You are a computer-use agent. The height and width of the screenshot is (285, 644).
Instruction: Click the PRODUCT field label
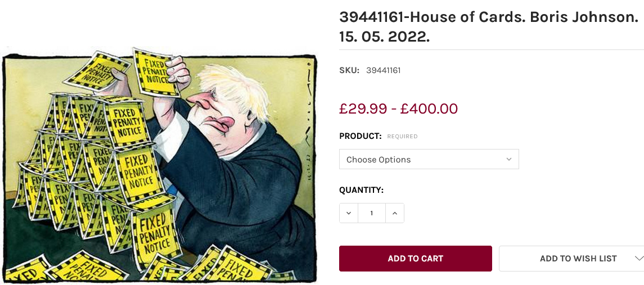pyautogui.click(x=360, y=136)
